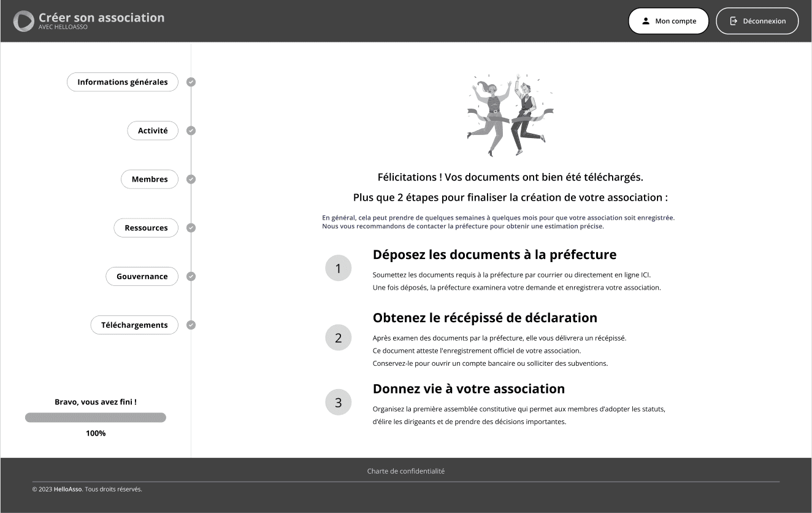
Task: Go to the Activité step
Action: tap(153, 131)
